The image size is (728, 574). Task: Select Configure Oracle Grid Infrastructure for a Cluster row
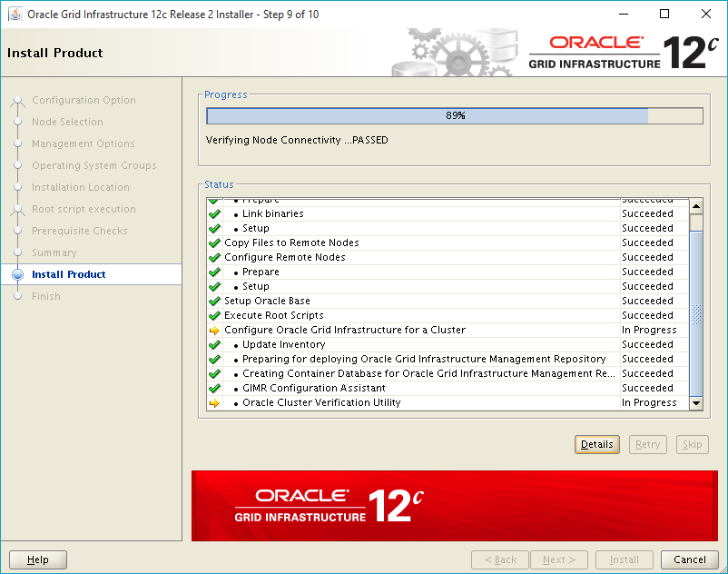pyautogui.click(x=448, y=331)
